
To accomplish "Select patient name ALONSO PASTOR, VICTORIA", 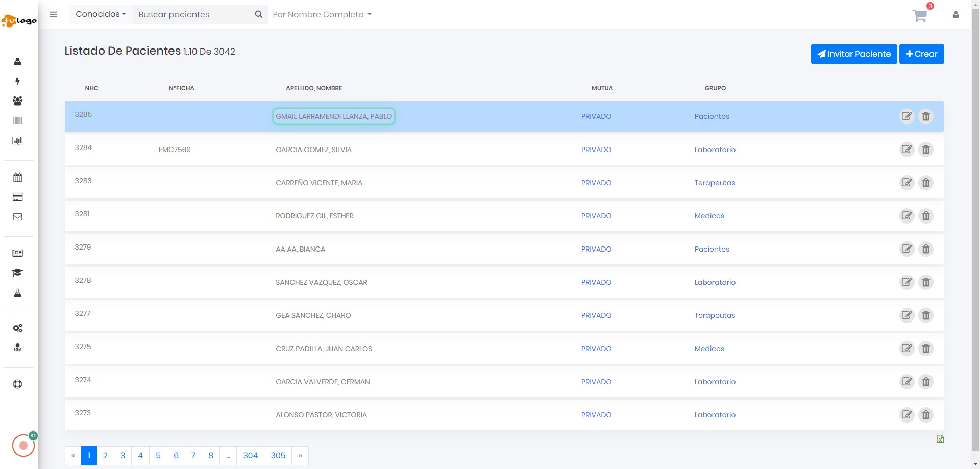I will click(321, 415).
